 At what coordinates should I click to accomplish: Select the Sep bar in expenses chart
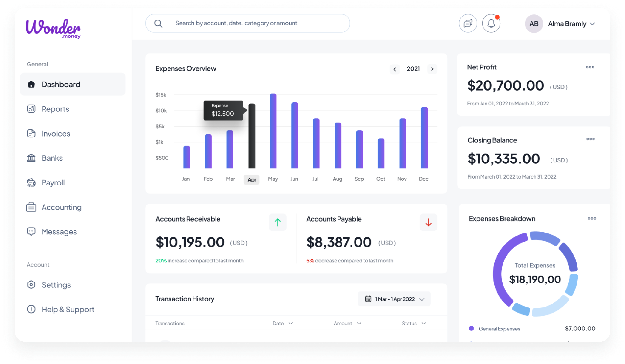coord(359,149)
